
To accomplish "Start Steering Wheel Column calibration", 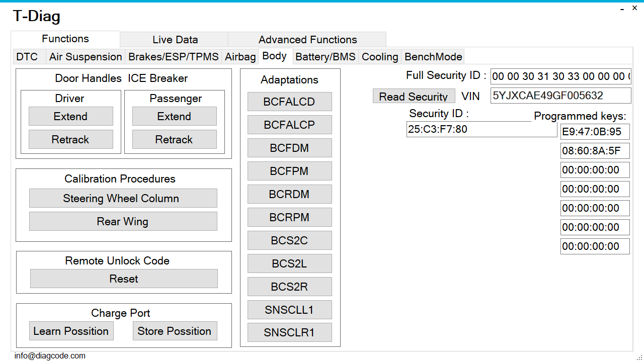I will 123,198.
